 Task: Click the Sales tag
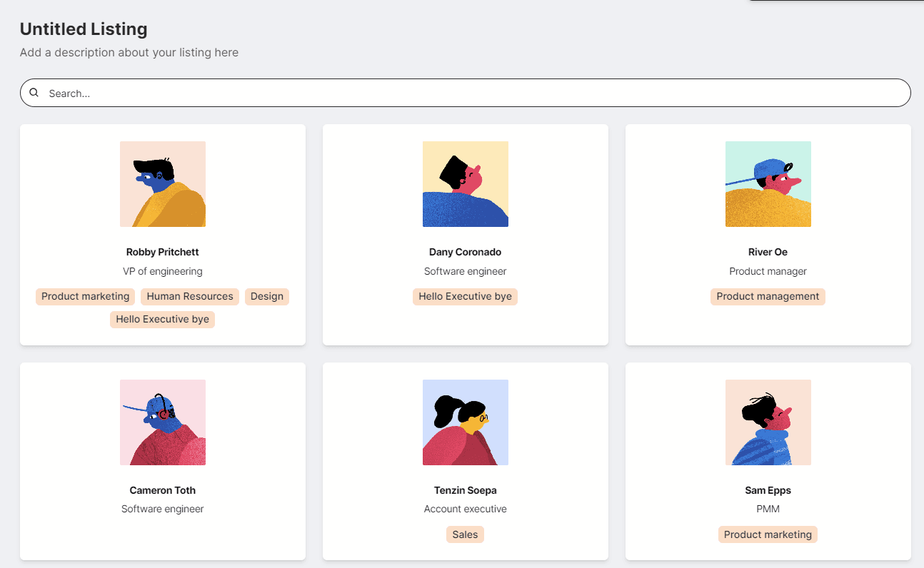coord(466,534)
